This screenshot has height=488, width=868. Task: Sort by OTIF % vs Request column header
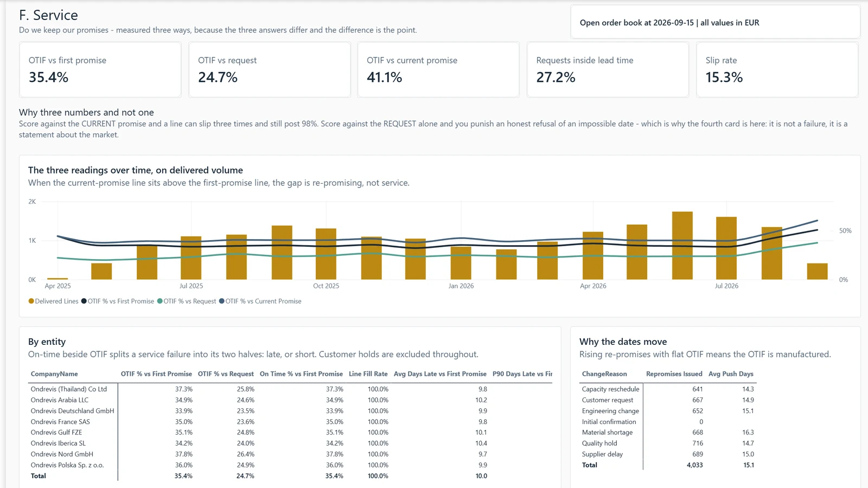[226, 374]
